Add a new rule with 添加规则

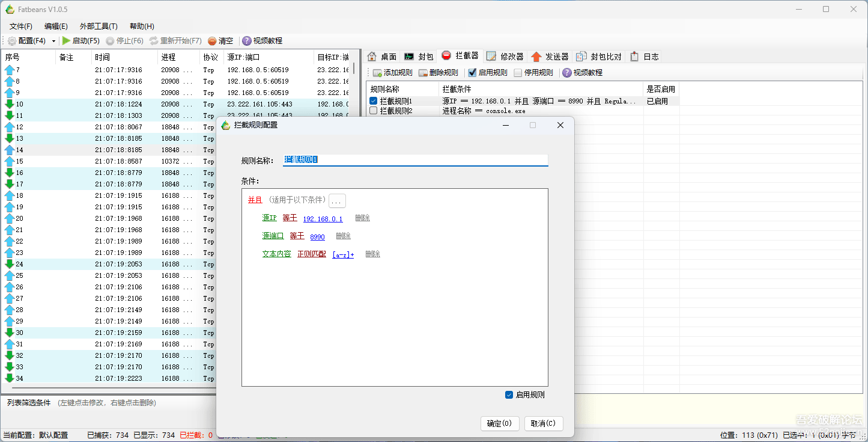(390, 72)
